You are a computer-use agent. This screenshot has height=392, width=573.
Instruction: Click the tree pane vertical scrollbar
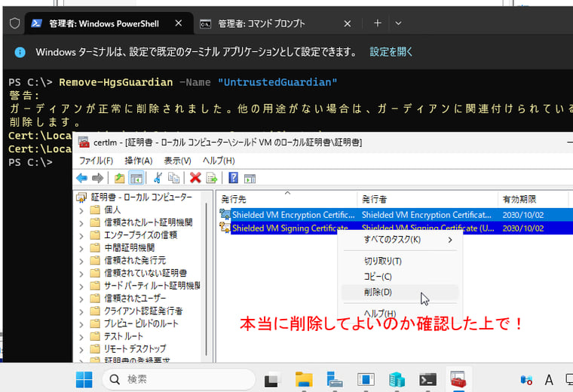click(x=207, y=280)
